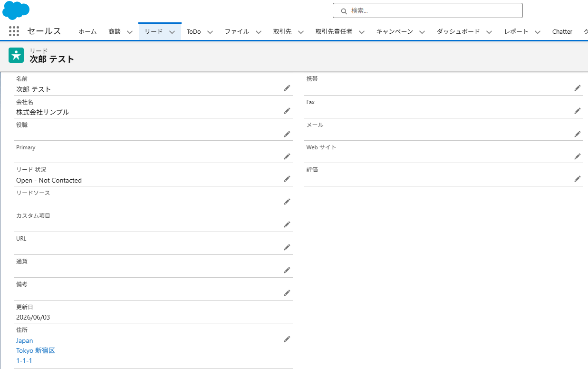The height and width of the screenshot is (369, 588).
Task: Edit the 名前 field via pencil icon
Action: coord(287,88)
